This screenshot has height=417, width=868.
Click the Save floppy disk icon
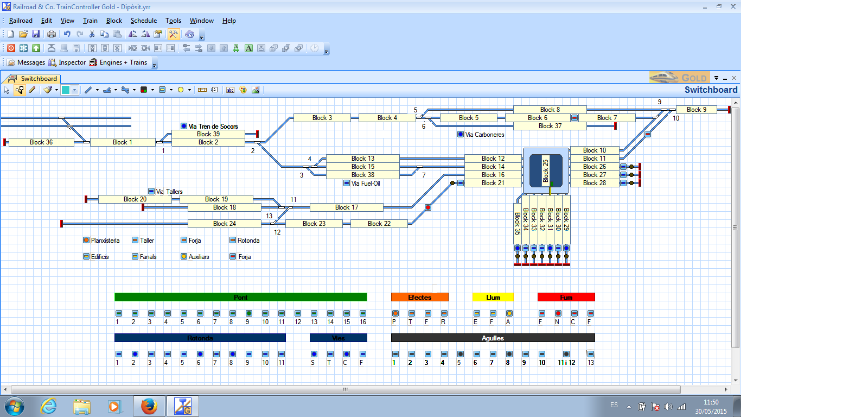coord(36,34)
